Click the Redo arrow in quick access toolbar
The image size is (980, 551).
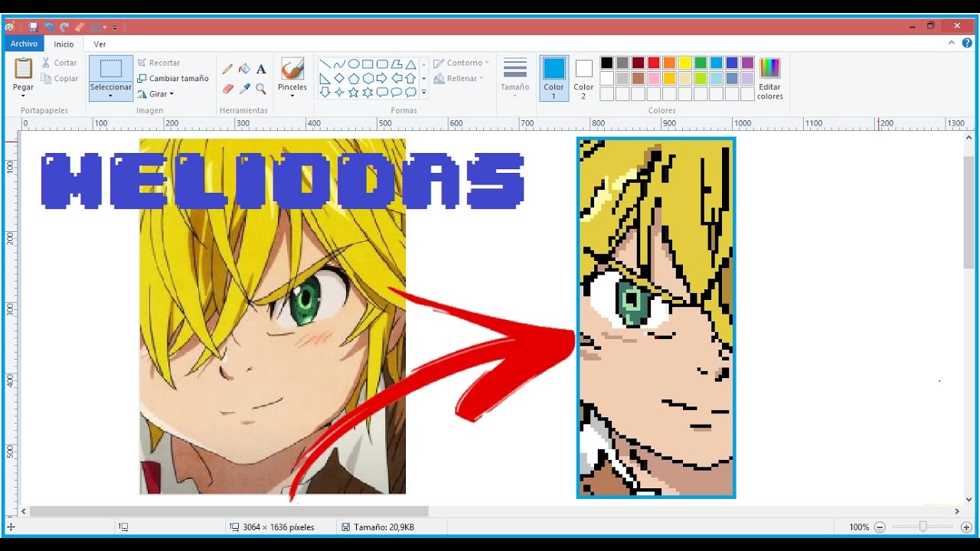tap(64, 27)
